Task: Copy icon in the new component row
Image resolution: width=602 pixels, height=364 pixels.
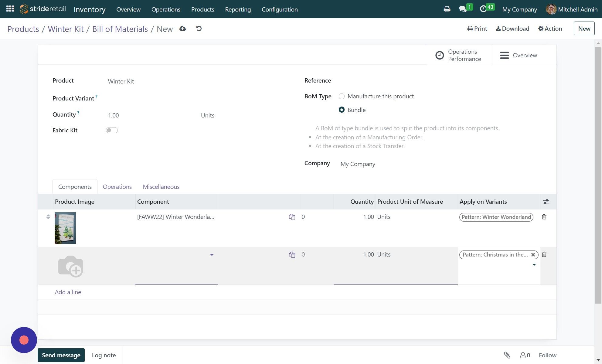Action: [x=292, y=254]
